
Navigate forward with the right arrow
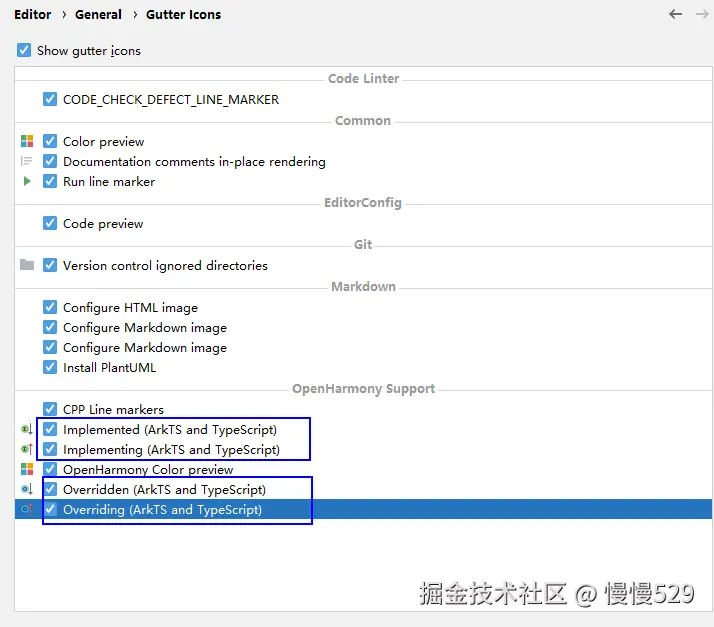coord(702,14)
